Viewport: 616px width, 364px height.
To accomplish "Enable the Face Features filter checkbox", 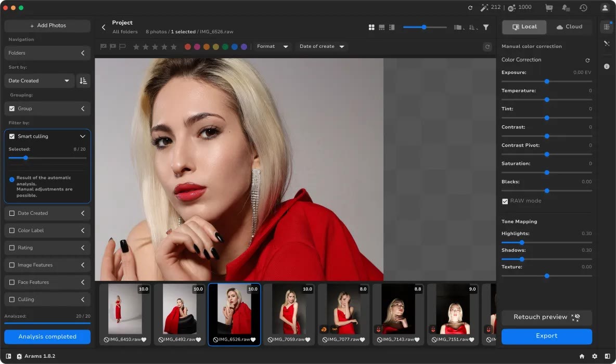I will tap(12, 282).
